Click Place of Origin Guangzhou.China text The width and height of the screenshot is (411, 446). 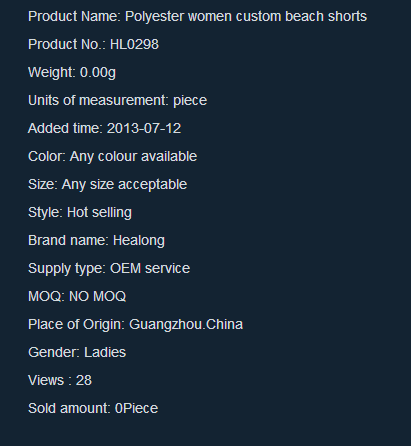tap(135, 325)
